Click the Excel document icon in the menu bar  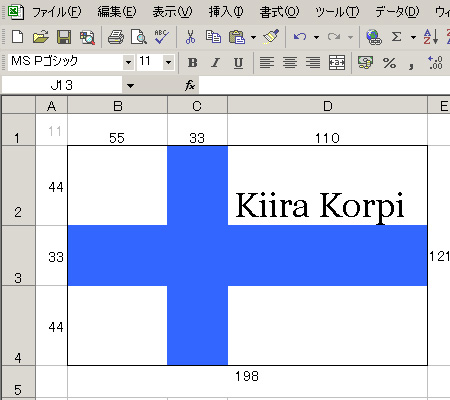(x=15, y=12)
